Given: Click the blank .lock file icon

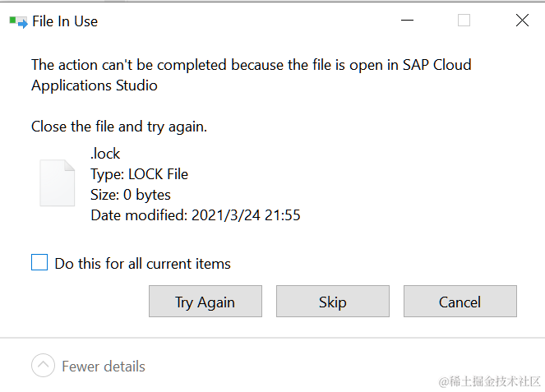Looking at the screenshot, I should pyautogui.click(x=58, y=182).
